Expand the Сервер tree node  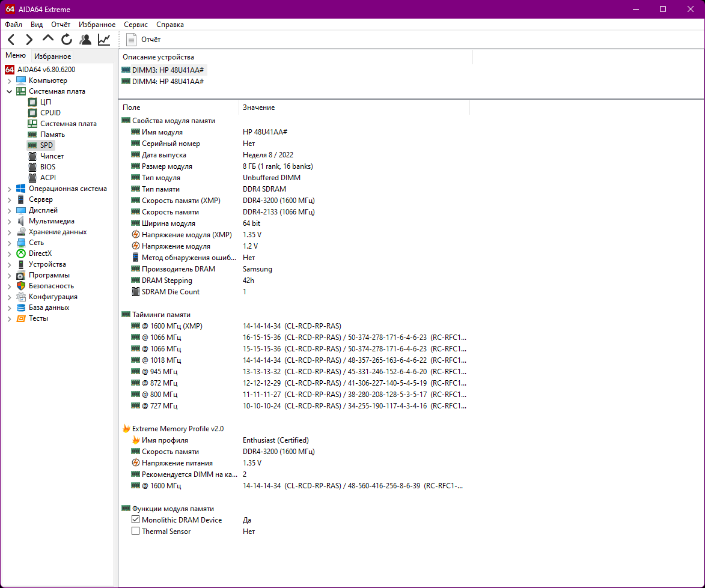click(x=10, y=200)
